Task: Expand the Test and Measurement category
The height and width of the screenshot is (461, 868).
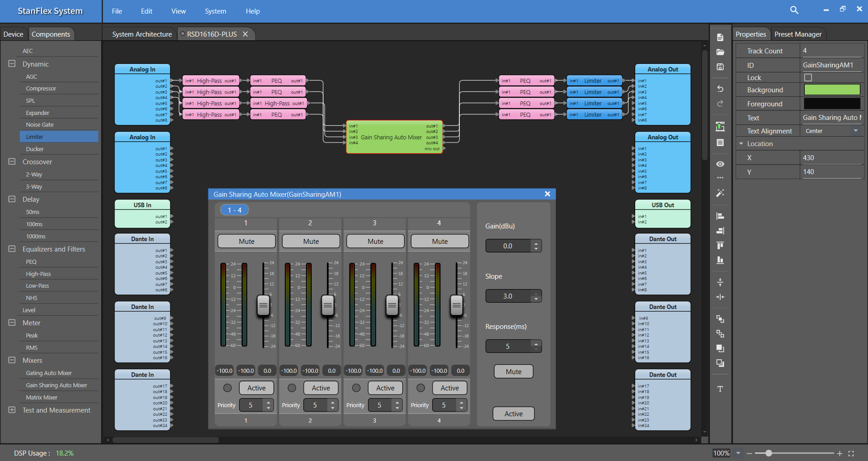Action: pyautogui.click(x=12, y=410)
